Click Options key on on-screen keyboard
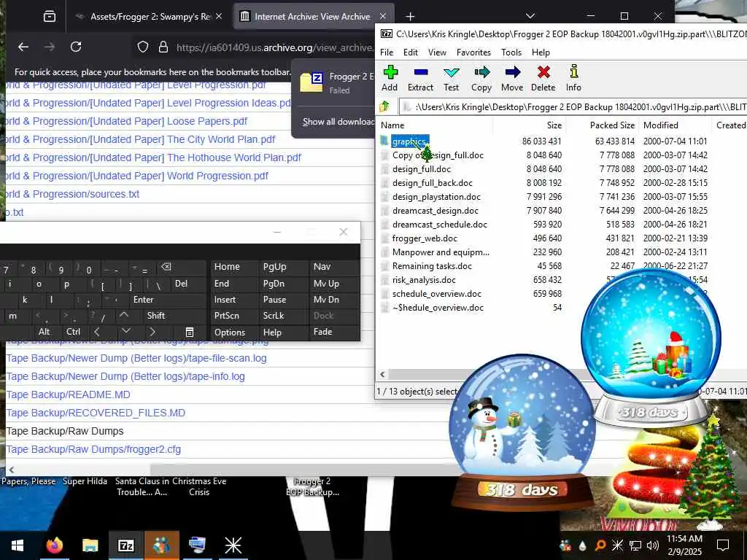 point(234,332)
